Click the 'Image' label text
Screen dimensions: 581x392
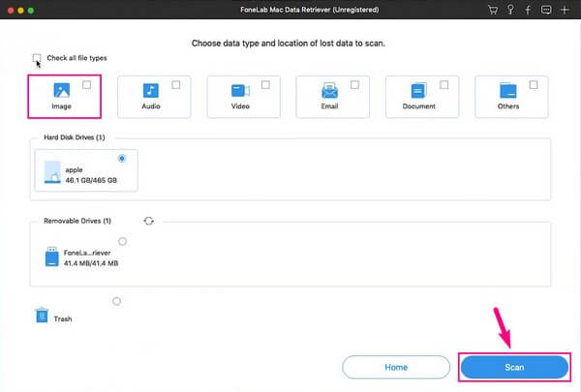62,106
